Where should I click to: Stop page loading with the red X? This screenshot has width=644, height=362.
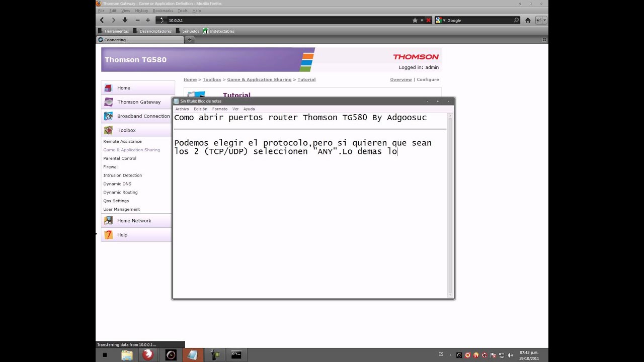pos(428,20)
